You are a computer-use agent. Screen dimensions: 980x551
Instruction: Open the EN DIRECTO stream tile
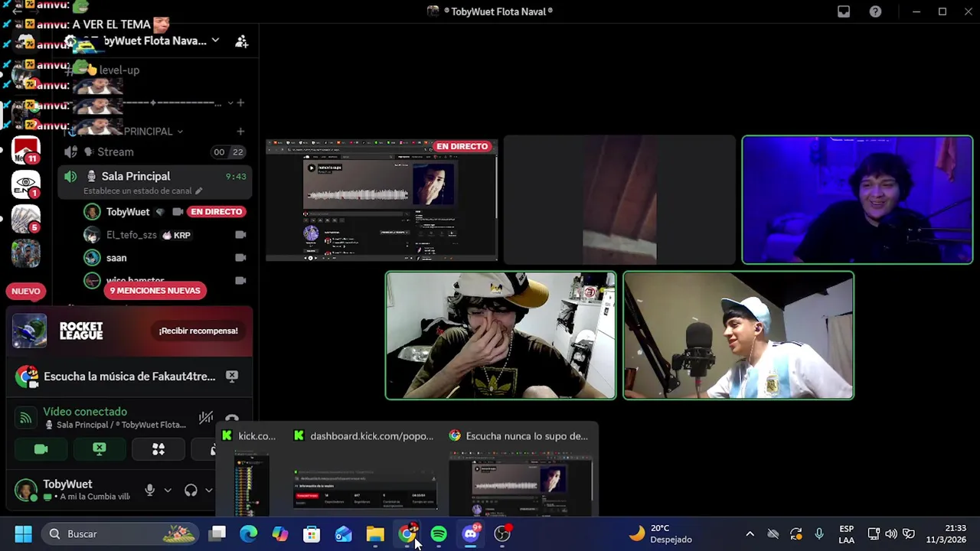click(382, 201)
